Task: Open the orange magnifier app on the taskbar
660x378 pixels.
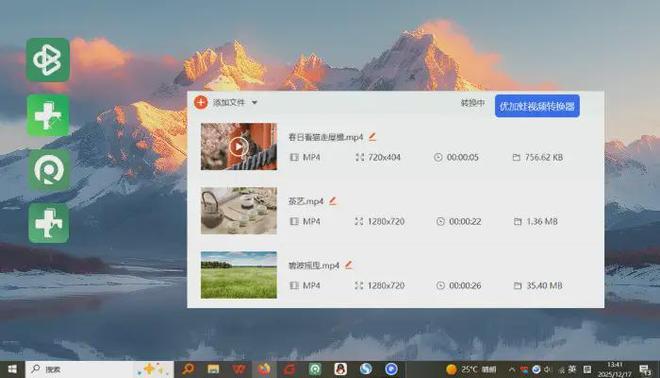Action: (x=188, y=369)
